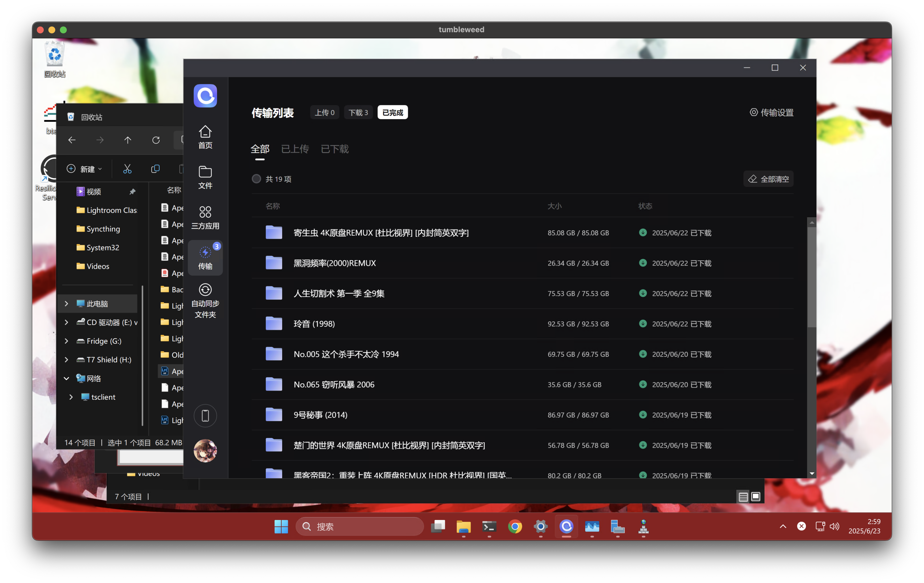Switch to the 已下载 tab
The width and height of the screenshot is (924, 583).
[334, 149]
